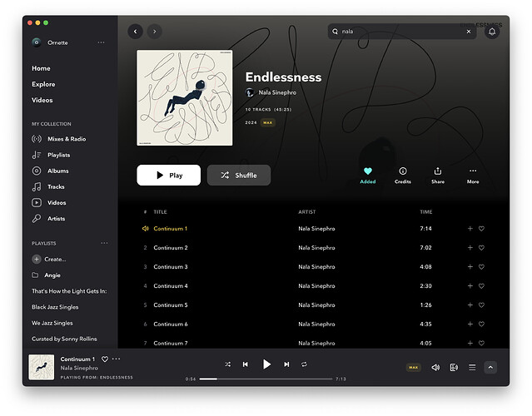
Task: Clear the search field text
Action: [x=468, y=32]
